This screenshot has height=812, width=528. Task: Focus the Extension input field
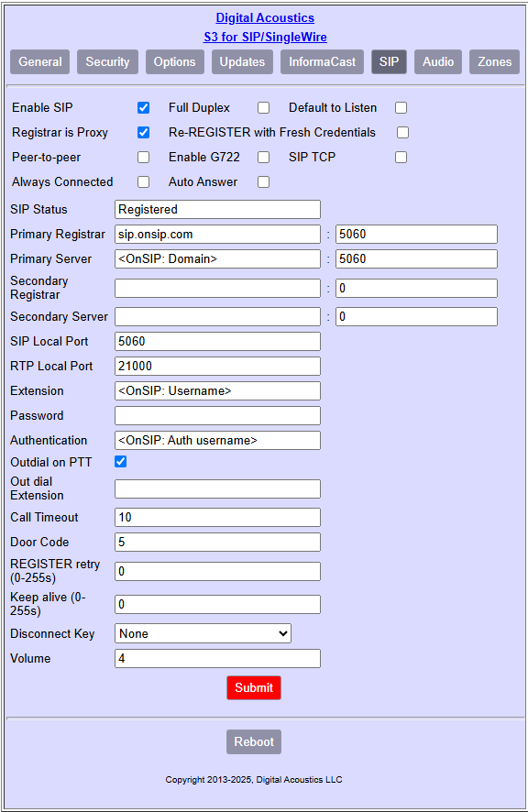217,391
